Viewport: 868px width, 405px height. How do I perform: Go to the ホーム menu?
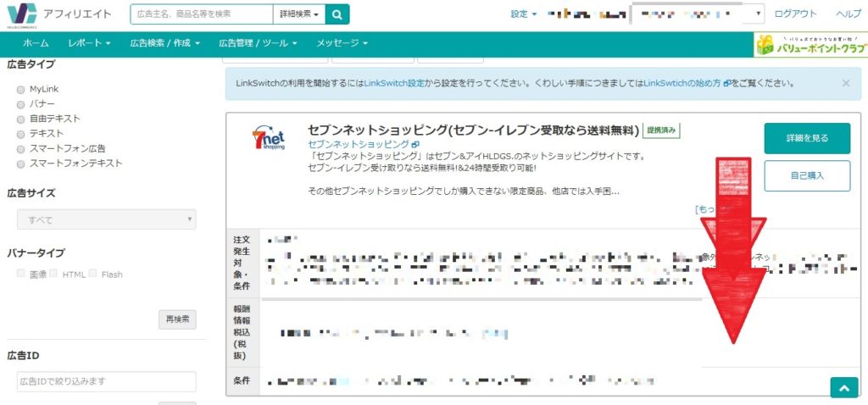pyautogui.click(x=36, y=43)
